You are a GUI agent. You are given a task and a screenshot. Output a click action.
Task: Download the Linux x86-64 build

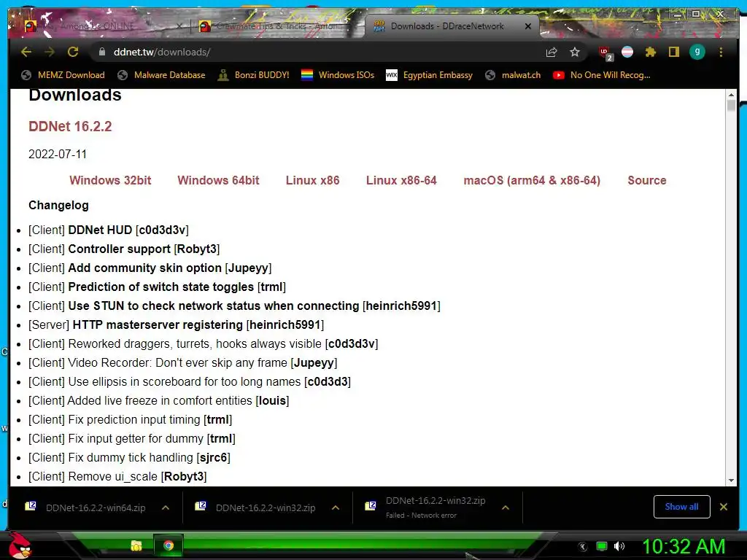(401, 181)
